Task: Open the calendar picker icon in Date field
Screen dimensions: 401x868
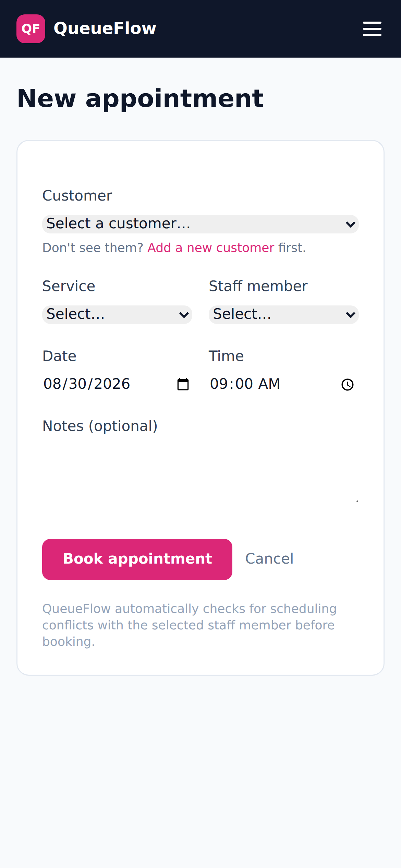Action: [x=183, y=384]
